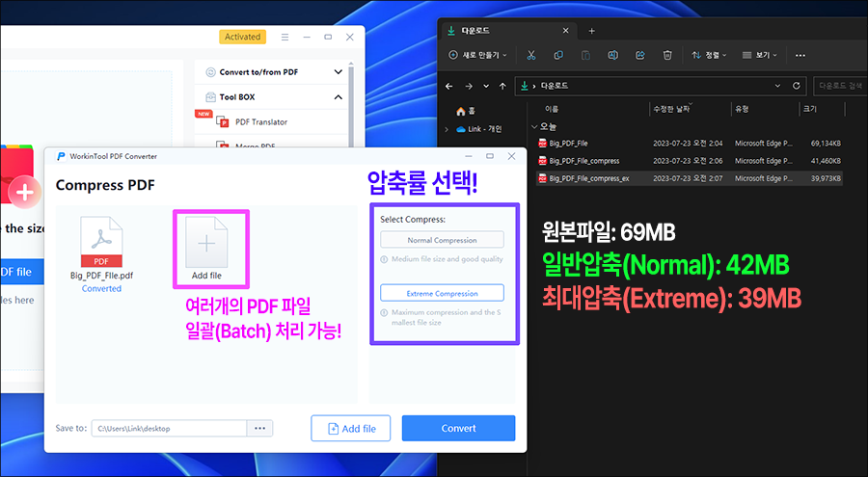Close the 다운로드 Explorer tab
The width and height of the screenshot is (868, 477).
pyautogui.click(x=565, y=31)
